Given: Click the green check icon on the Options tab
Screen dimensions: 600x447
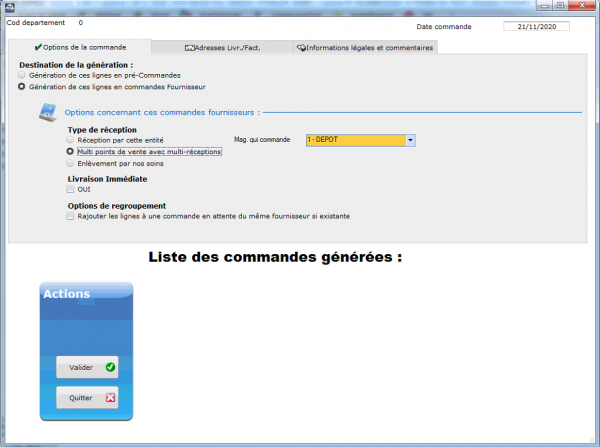Looking at the screenshot, I should pos(38,47).
